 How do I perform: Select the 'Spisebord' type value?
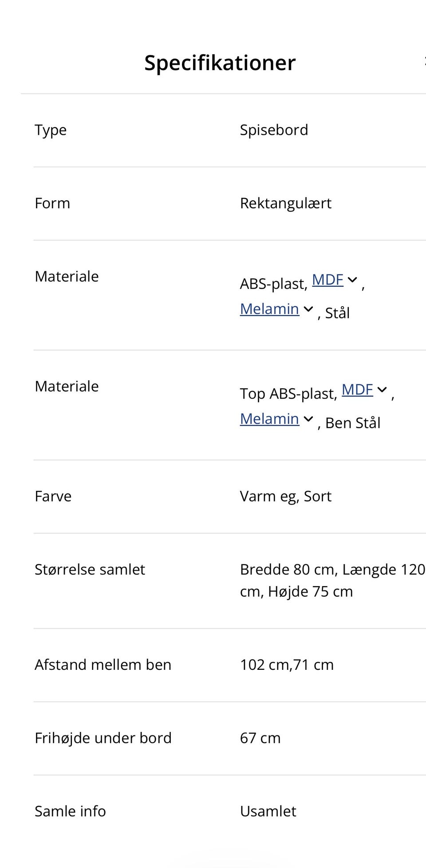[274, 130]
